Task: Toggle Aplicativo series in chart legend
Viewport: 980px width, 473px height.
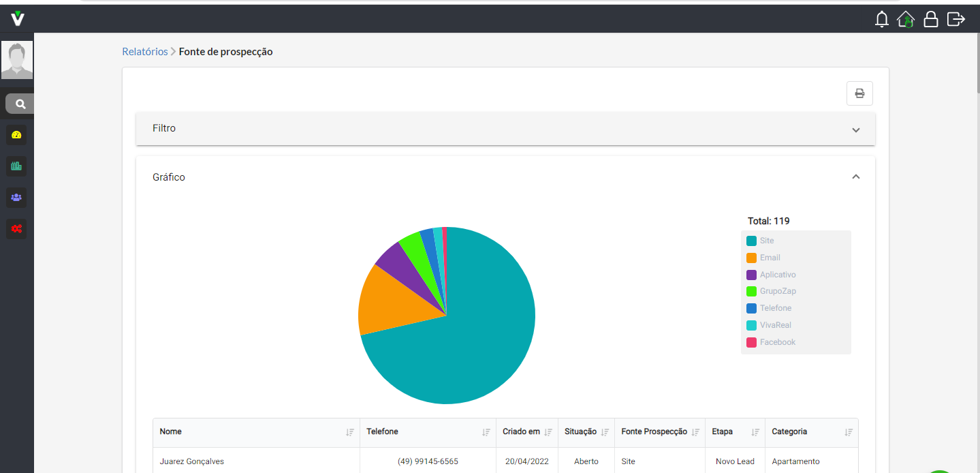Action: coord(771,275)
